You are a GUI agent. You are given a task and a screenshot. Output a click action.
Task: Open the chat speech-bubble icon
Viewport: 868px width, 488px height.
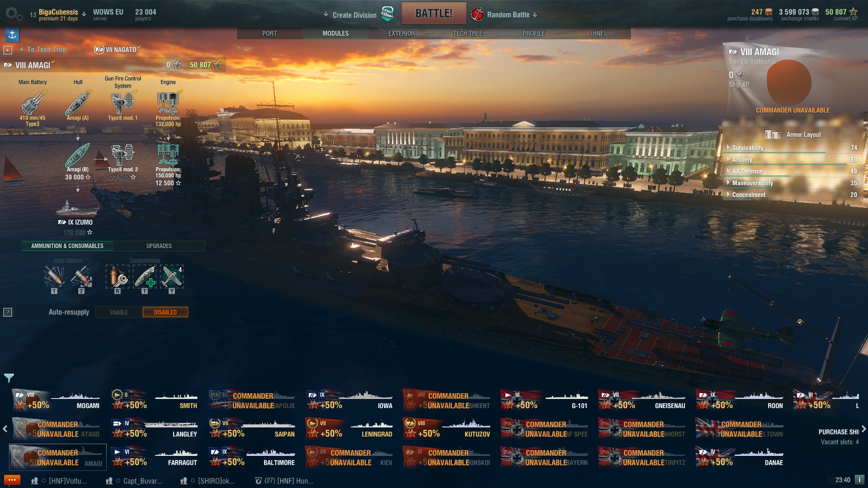point(12,480)
